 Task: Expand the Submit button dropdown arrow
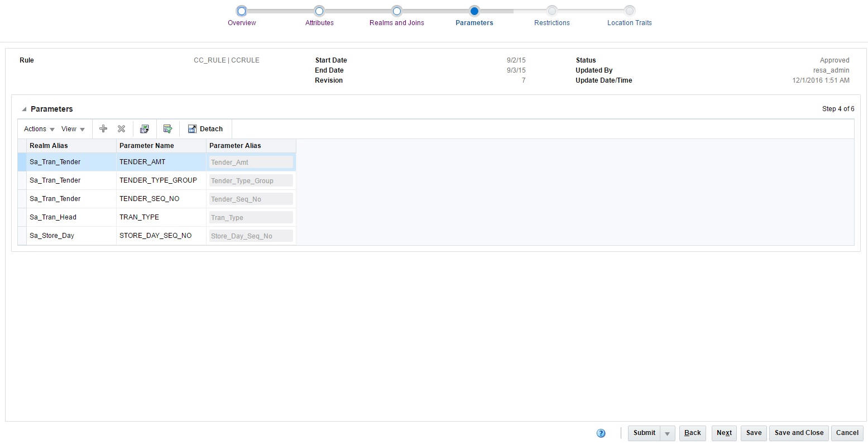[667, 433]
